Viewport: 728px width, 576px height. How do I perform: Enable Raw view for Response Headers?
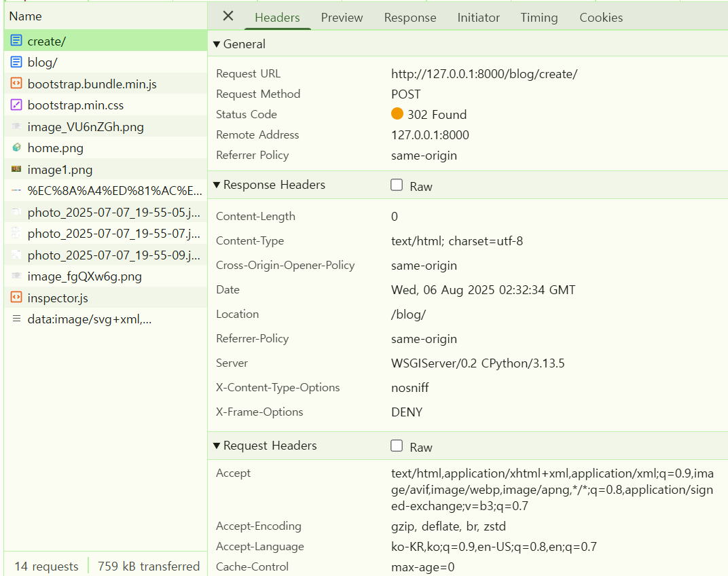pyautogui.click(x=397, y=185)
